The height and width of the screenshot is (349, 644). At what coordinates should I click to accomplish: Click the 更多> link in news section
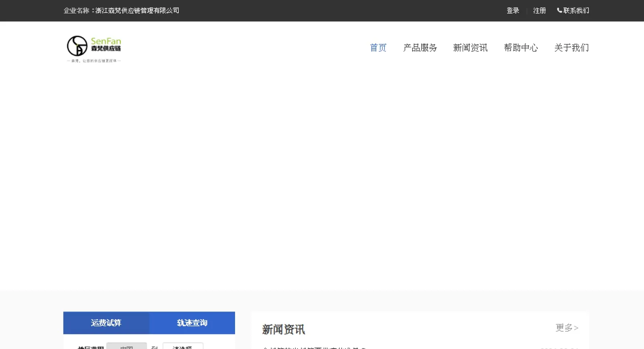[x=567, y=328]
